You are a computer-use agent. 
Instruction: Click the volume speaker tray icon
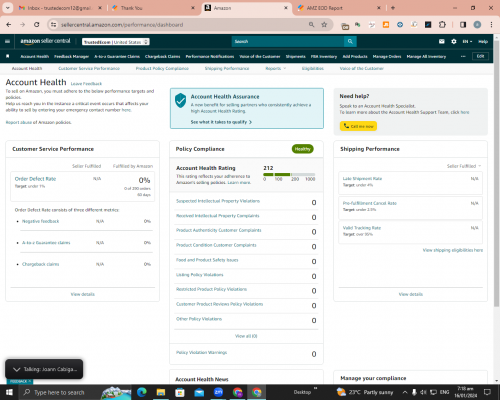click(423, 392)
